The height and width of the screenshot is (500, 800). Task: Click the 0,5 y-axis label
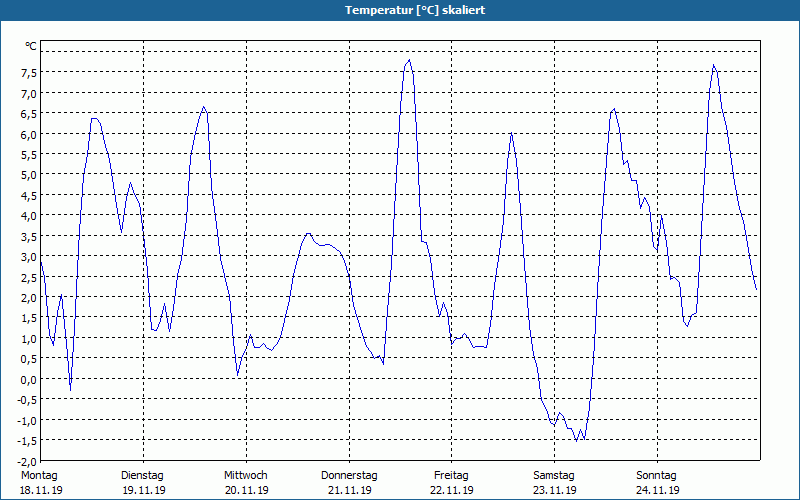(x=29, y=358)
